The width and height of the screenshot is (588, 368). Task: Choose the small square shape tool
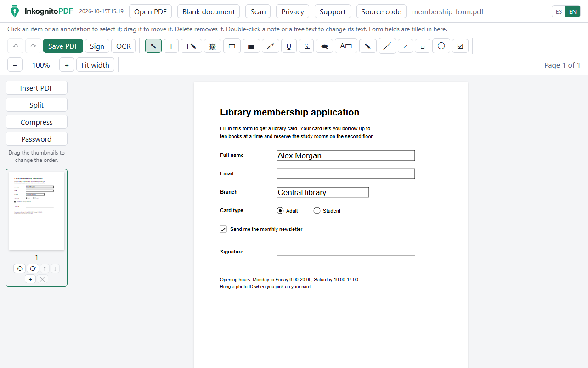[x=423, y=46]
